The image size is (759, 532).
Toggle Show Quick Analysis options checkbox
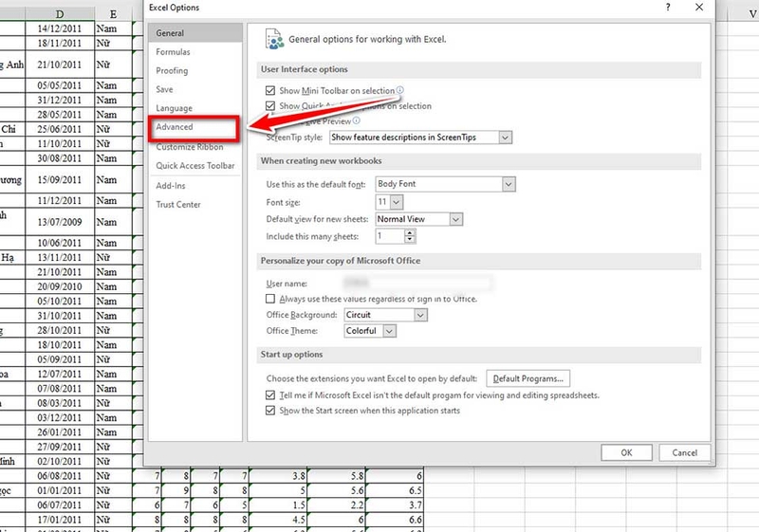click(x=270, y=106)
